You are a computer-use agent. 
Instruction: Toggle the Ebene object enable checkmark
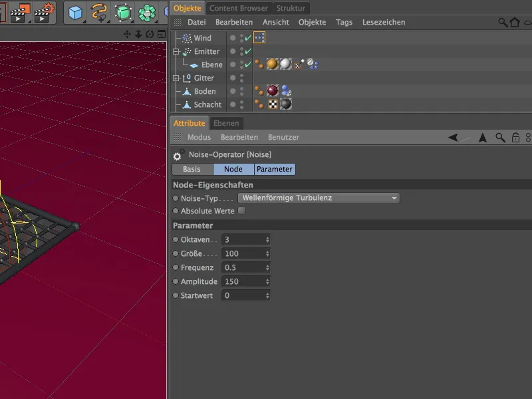coord(248,65)
